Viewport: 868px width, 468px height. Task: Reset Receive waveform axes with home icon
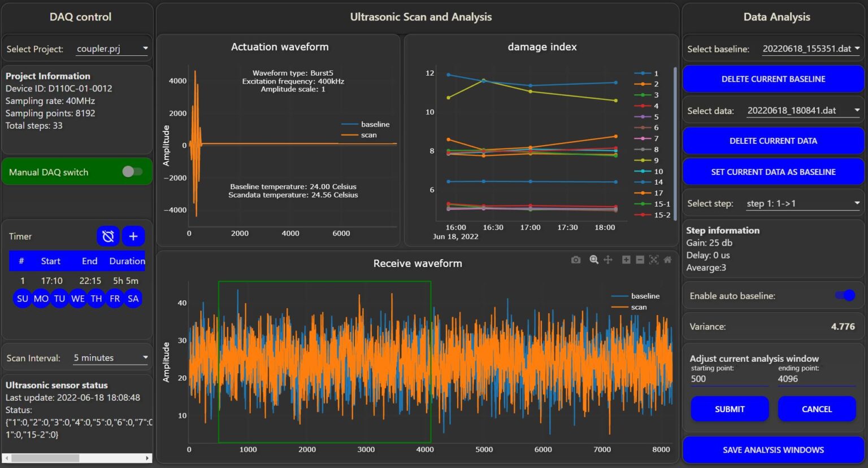[x=667, y=260]
